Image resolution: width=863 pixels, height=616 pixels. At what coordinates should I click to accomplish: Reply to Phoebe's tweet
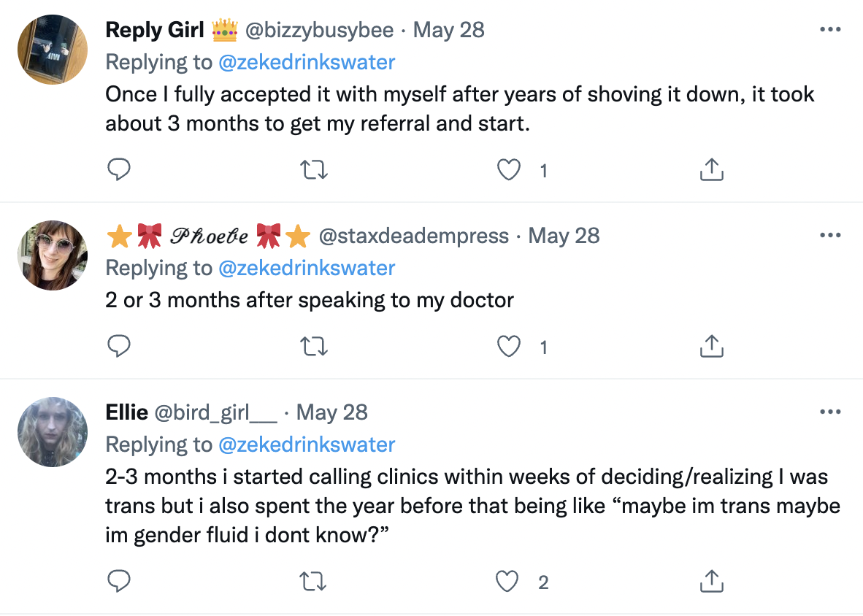click(119, 347)
